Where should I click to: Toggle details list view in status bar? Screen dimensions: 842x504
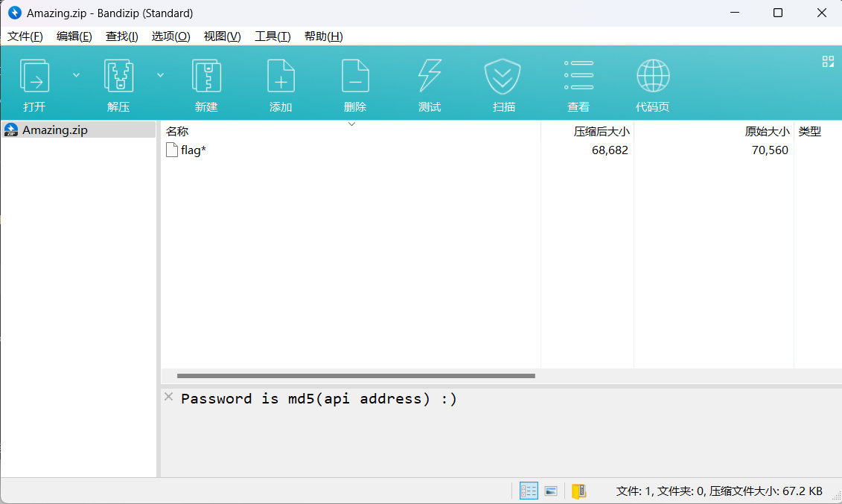[x=529, y=491]
